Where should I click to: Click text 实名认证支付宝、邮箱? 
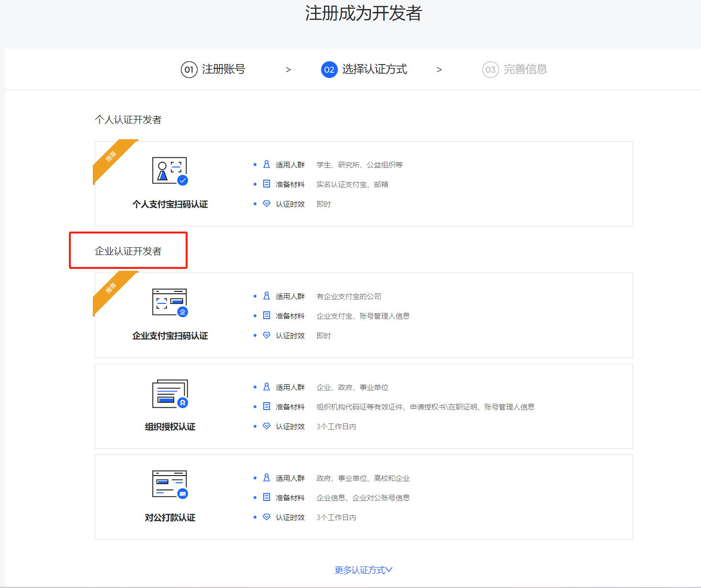pos(352,184)
